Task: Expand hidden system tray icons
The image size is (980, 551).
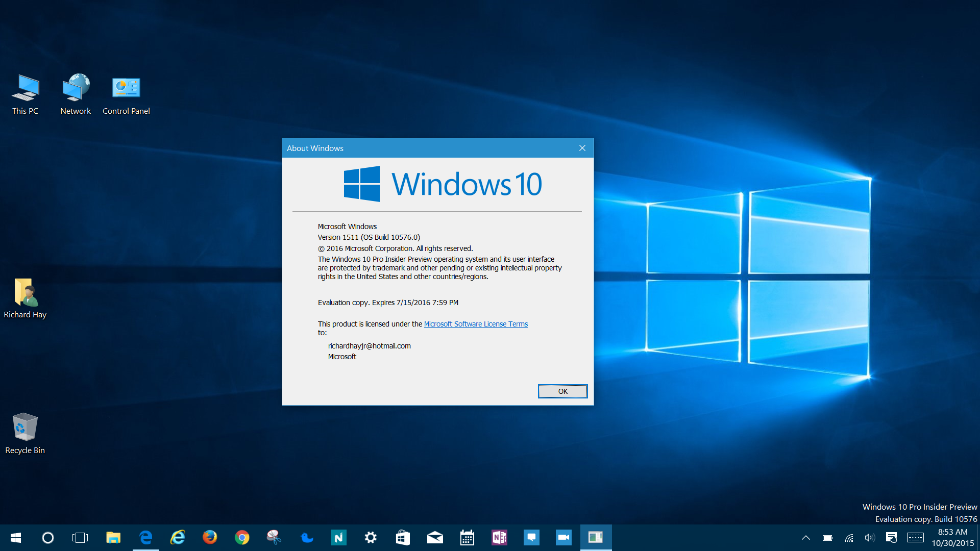Action: [805, 538]
